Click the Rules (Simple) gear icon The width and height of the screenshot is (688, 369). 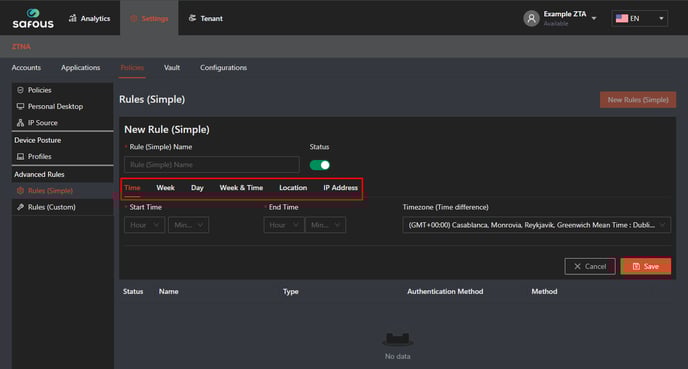[20, 190]
